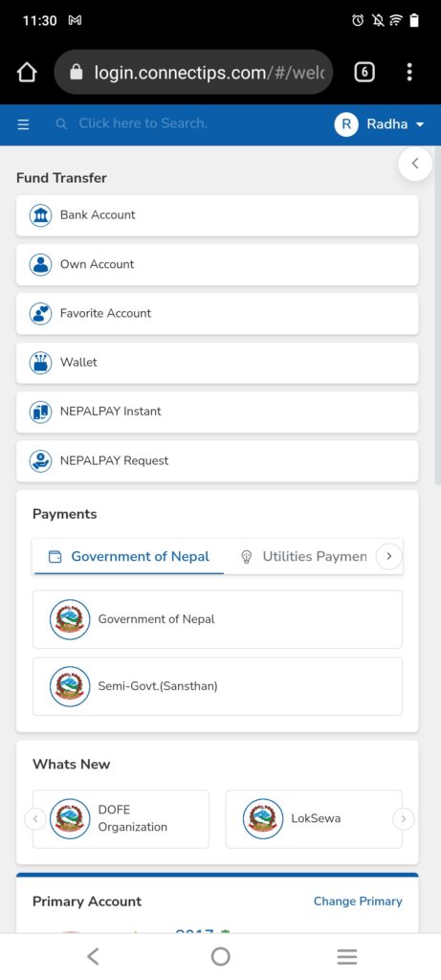This screenshot has width=441, height=980.
Task: Open browser tab switcher showing 6
Action: [x=364, y=73]
